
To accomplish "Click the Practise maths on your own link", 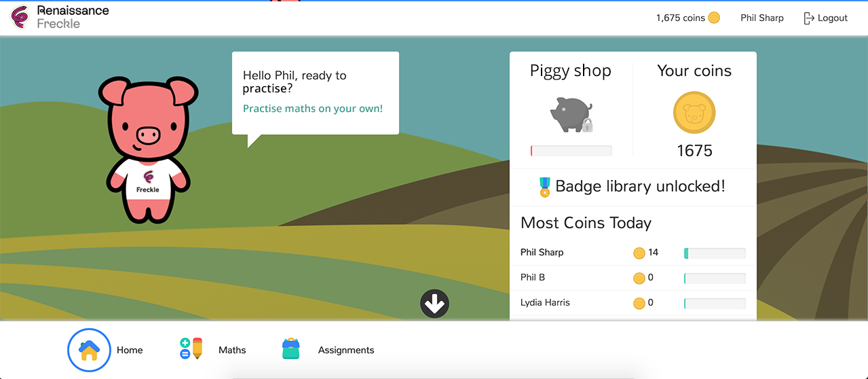I will click(x=313, y=109).
